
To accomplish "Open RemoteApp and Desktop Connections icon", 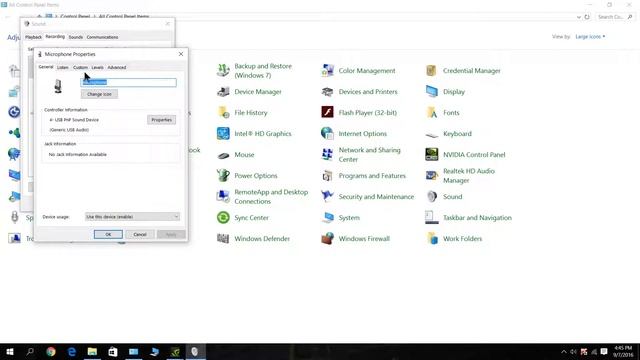I will 223,196.
